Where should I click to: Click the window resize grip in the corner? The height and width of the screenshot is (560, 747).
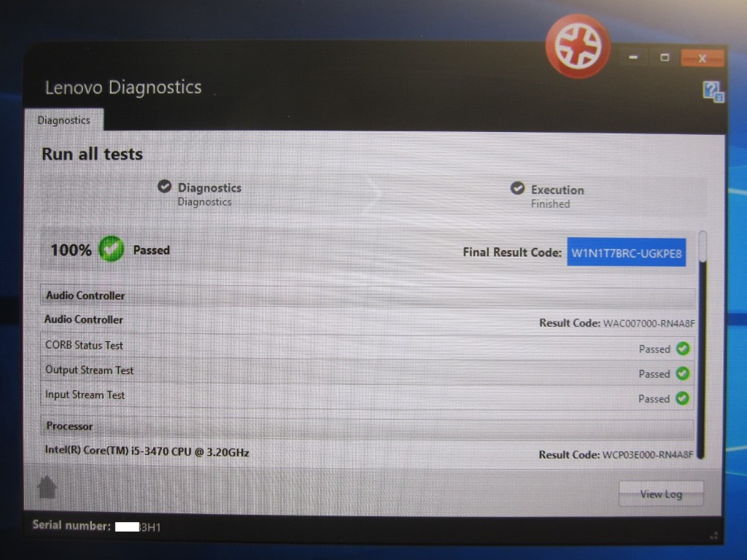click(714, 536)
